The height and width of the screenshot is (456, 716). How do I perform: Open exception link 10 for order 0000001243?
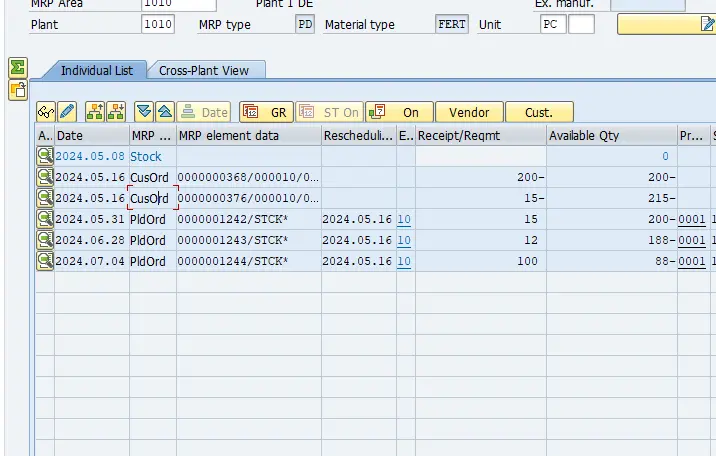click(x=403, y=240)
